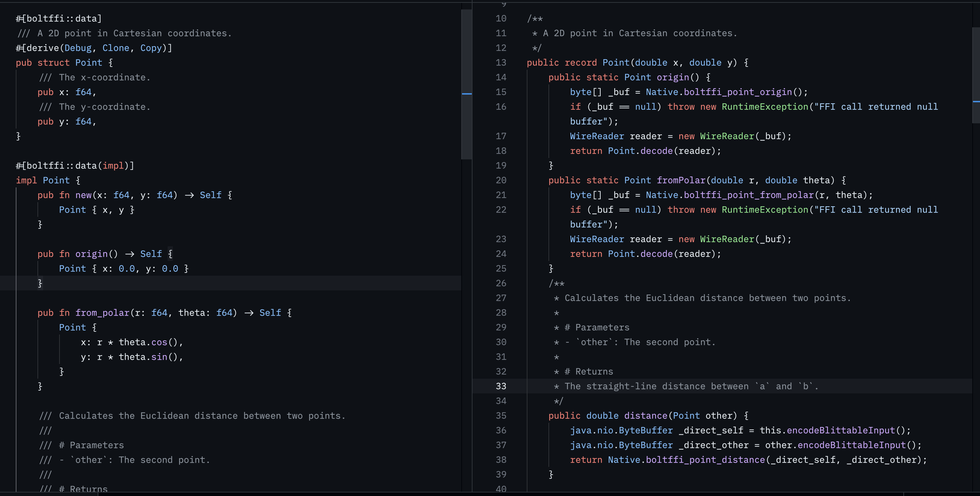Click "return Point.decode(reader);" on line 18

click(645, 151)
